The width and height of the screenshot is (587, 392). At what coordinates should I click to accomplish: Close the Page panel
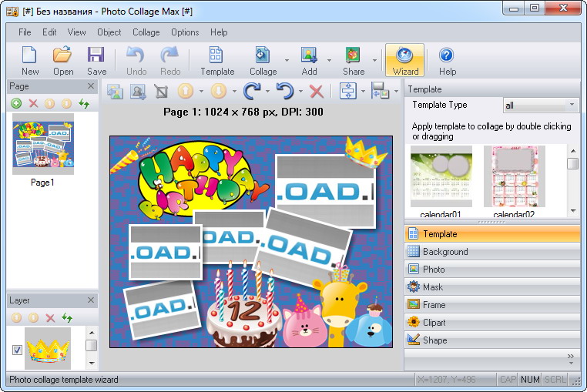(x=91, y=86)
